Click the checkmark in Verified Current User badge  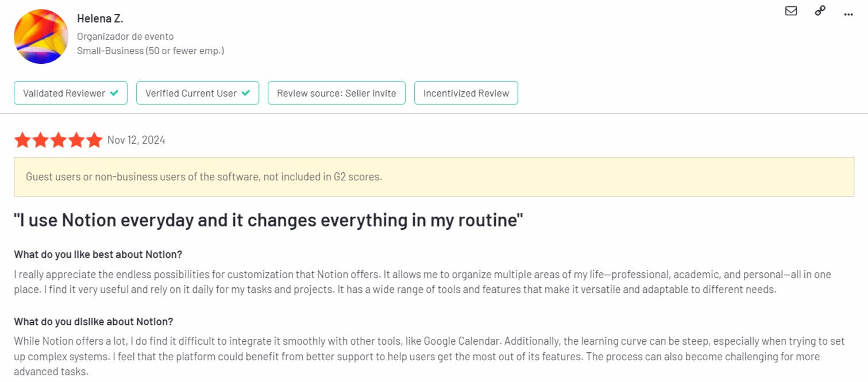click(x=246, y=92)
